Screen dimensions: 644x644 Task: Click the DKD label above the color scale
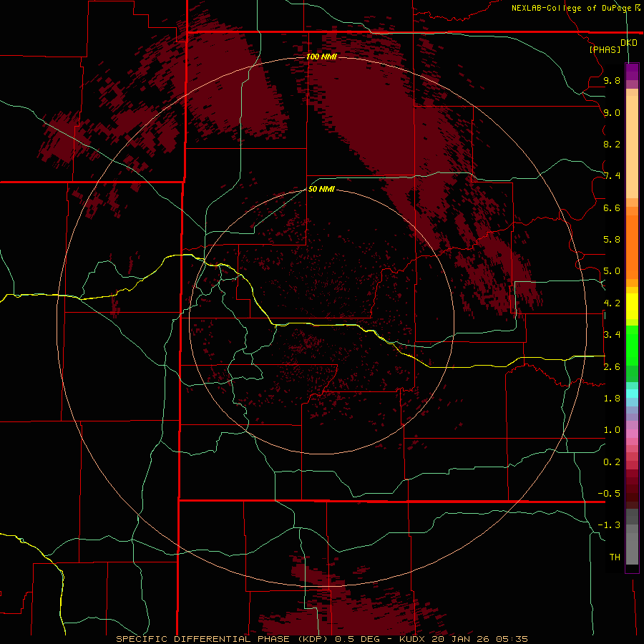click(628, 43)
